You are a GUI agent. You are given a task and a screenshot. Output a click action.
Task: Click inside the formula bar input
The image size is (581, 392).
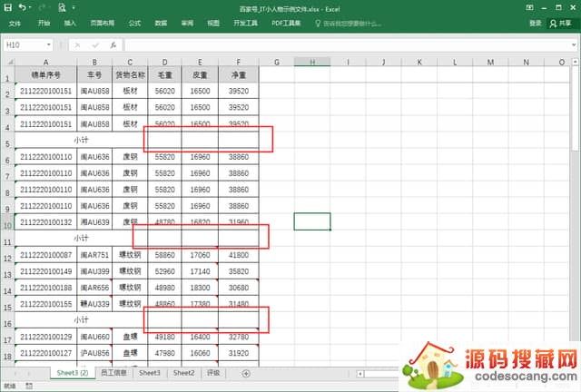click(347, 45)
